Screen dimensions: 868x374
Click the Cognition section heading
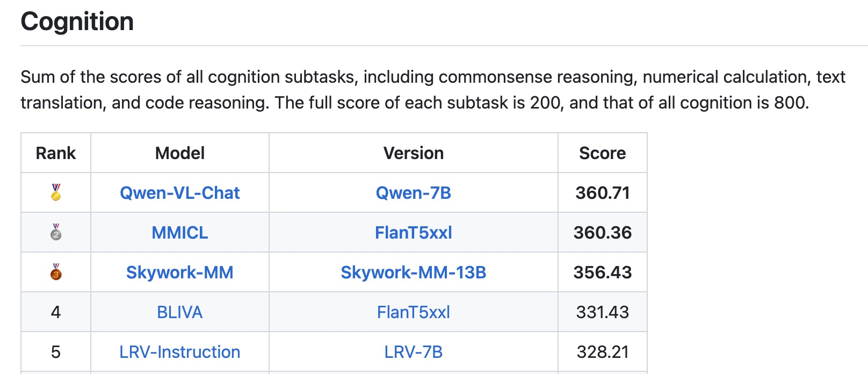[x=77, y=22]
